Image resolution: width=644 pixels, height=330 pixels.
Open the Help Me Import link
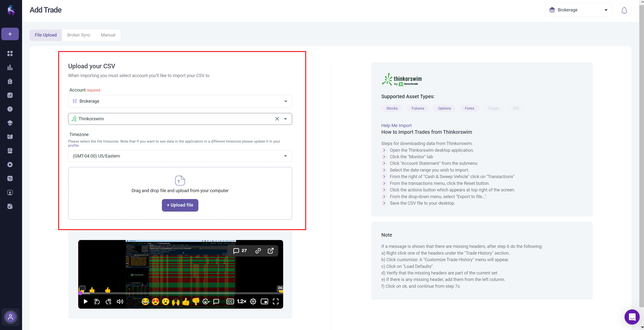pyautogui.click(x=396, y=125)
